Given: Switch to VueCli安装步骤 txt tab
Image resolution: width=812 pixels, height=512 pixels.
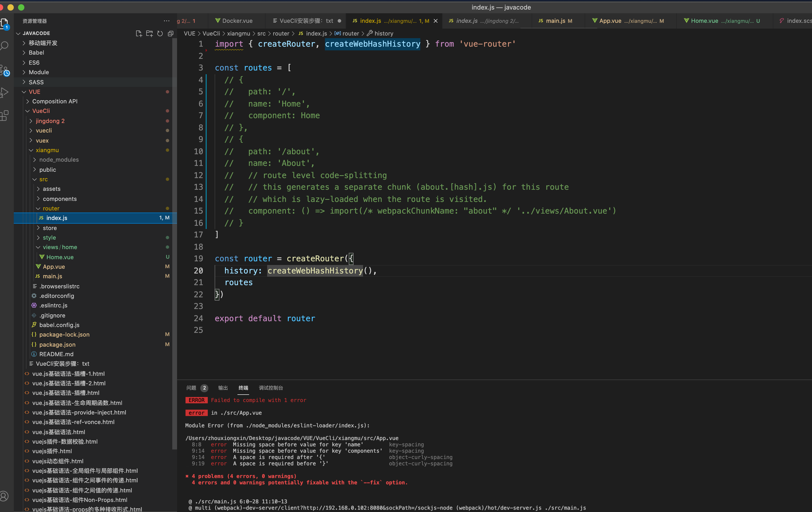Looking at the screenshot, I should [306, 21].
